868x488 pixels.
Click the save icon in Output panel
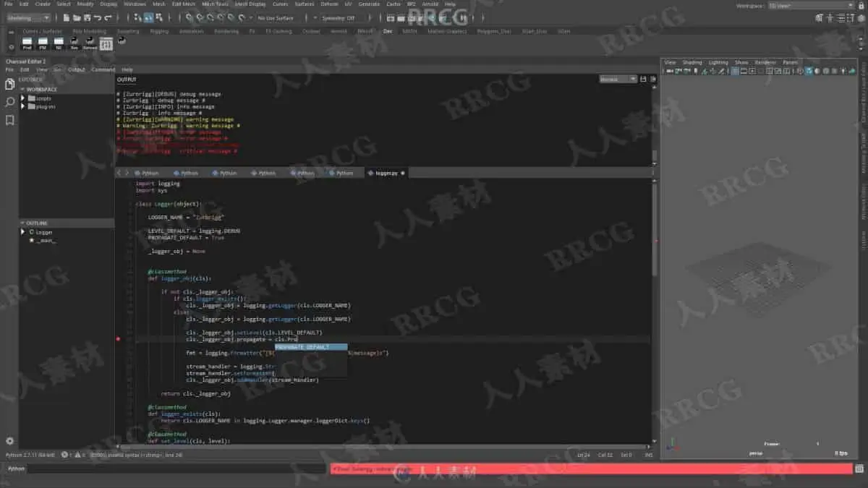[x=643, y=79]
